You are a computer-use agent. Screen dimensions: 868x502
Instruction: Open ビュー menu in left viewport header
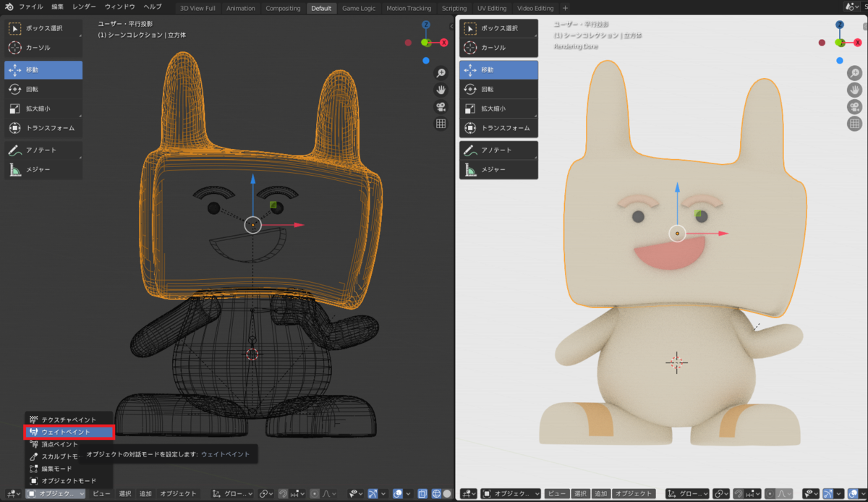point(101,494)
